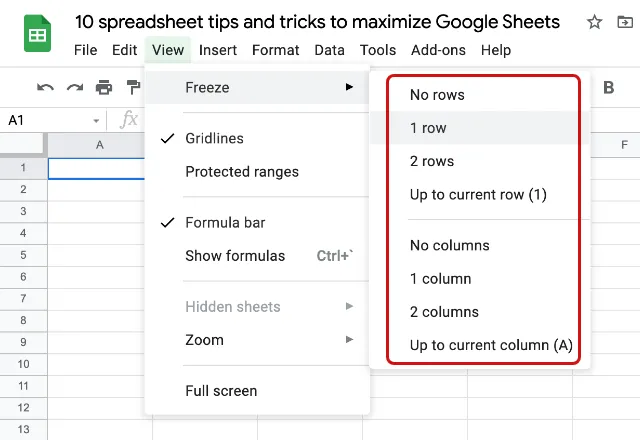The height and width of the screenshot is (440, 640).
Task: Open the Insert menu
Action: 218,50
